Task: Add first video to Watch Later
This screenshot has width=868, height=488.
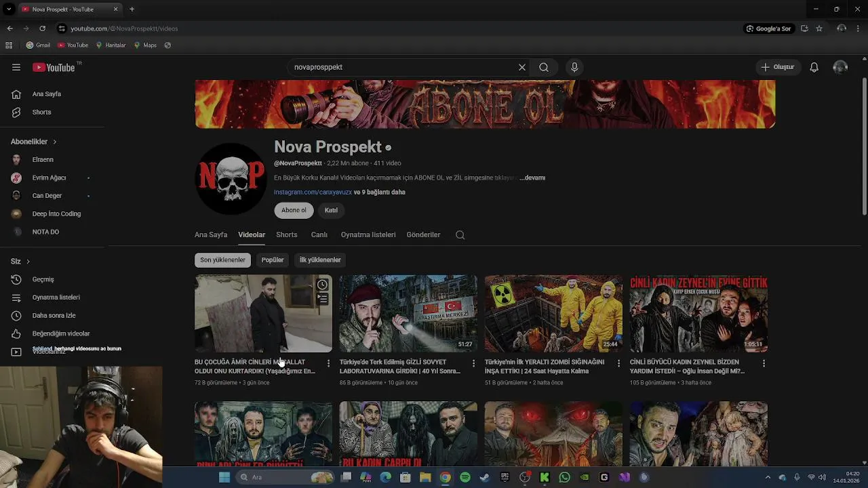Action: click(x=322, y=285)
